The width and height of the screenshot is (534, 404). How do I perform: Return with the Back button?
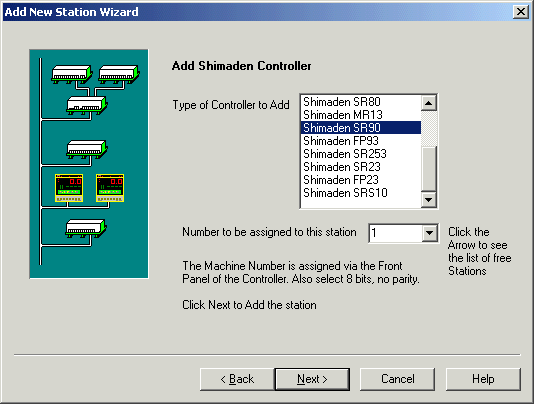click(237, 379)
